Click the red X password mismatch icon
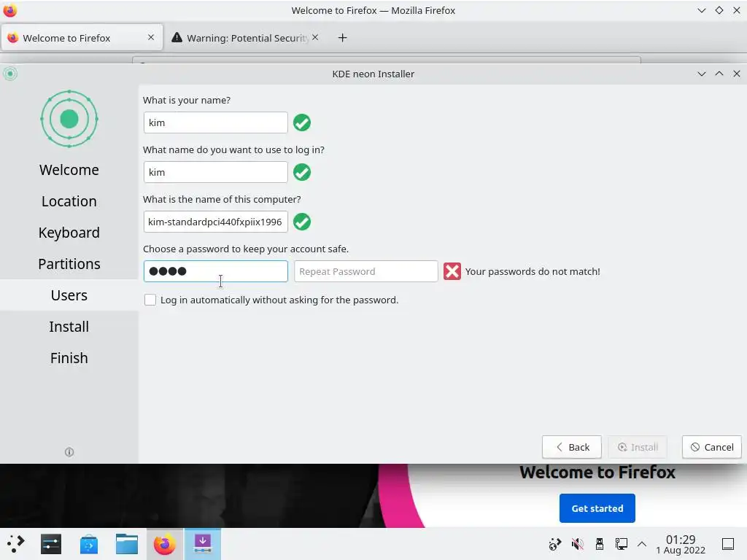The height and width of the screenshot is (560, 747). point(452,271)
